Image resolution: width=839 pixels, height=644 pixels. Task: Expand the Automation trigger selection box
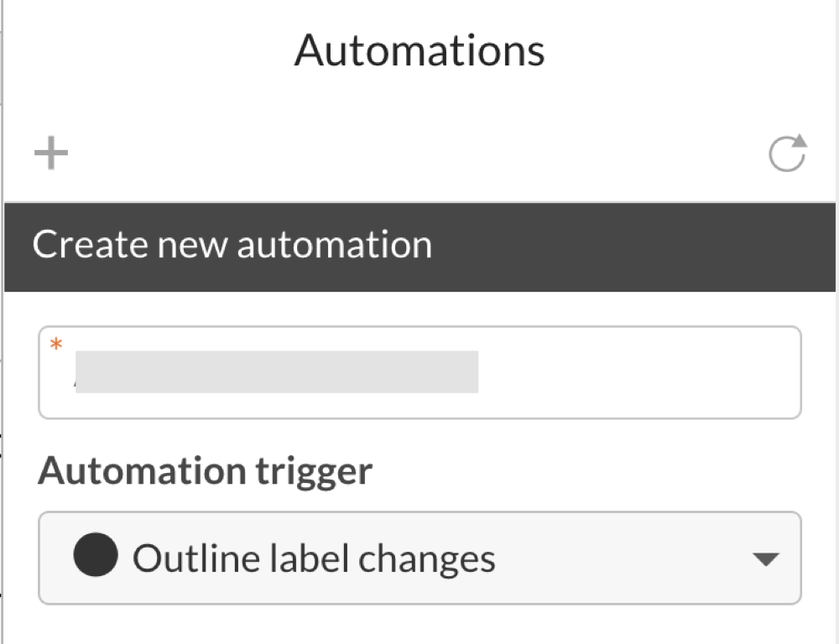(x=419, y=558)
